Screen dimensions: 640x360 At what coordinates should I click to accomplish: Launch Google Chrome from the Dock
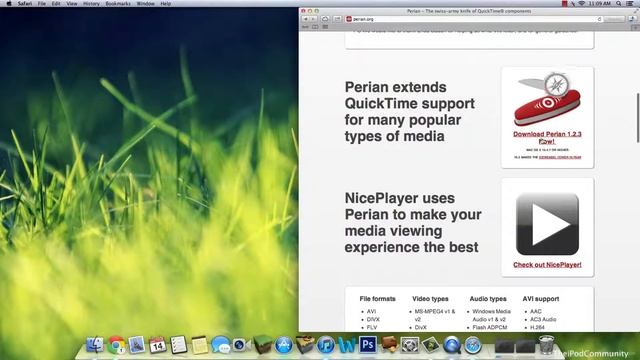coord(116,345)
